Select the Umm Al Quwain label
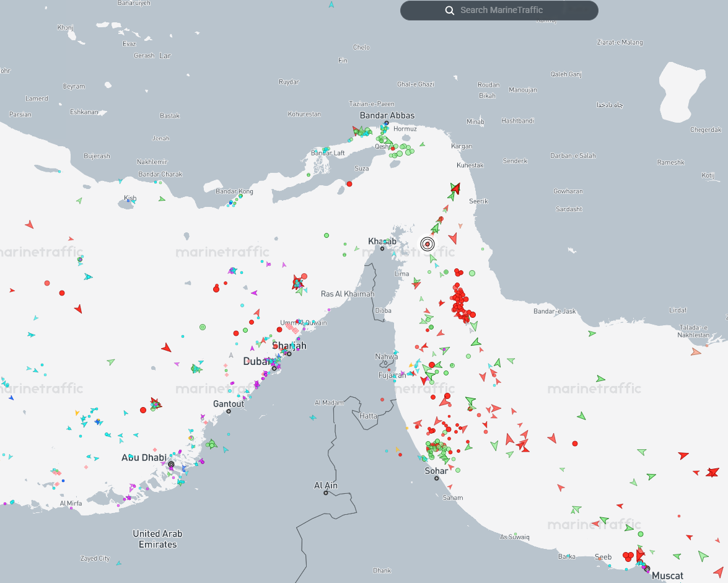This screenshot has width=728, height=583. (303, 323)
